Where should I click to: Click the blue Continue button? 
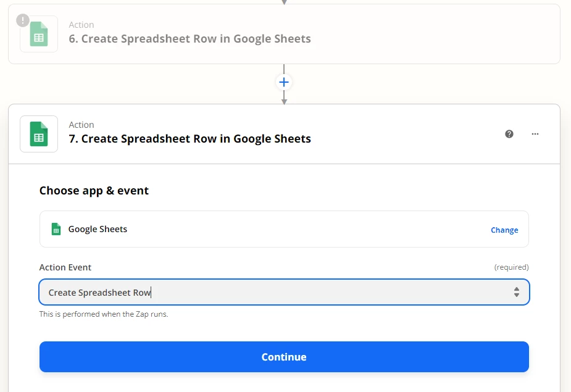click(x=284, y=357)
